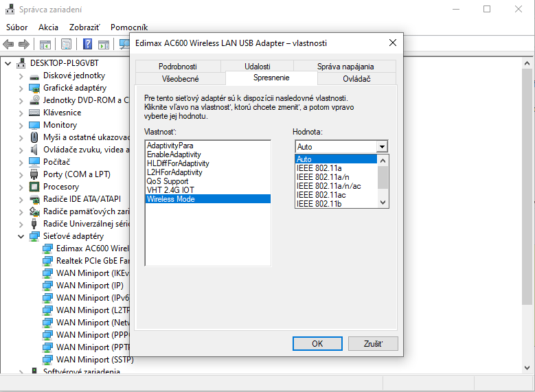Click the Edimax AC600 adapter tree icon
The width and height of the screenshot is (535, 392).
pos(47,249)
